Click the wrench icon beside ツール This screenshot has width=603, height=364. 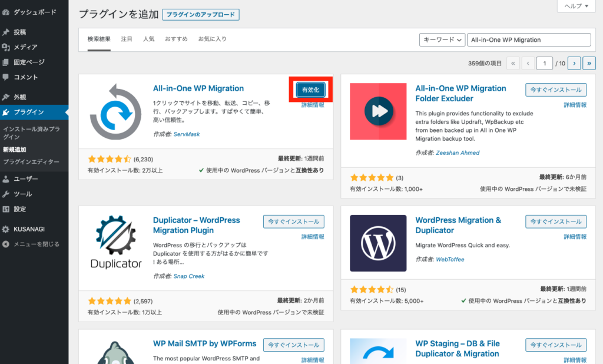coord(5,194)
